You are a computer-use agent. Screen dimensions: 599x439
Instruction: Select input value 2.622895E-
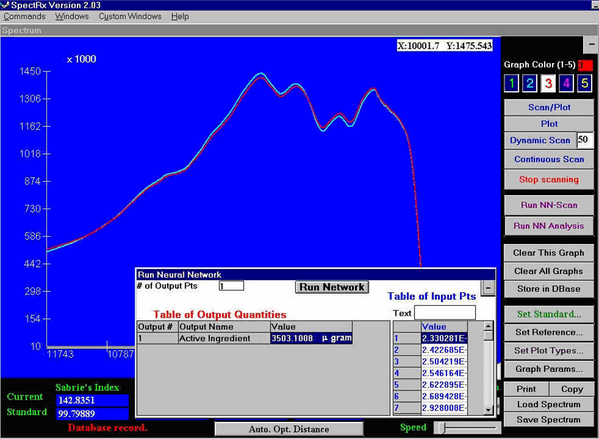coord(444,385)
